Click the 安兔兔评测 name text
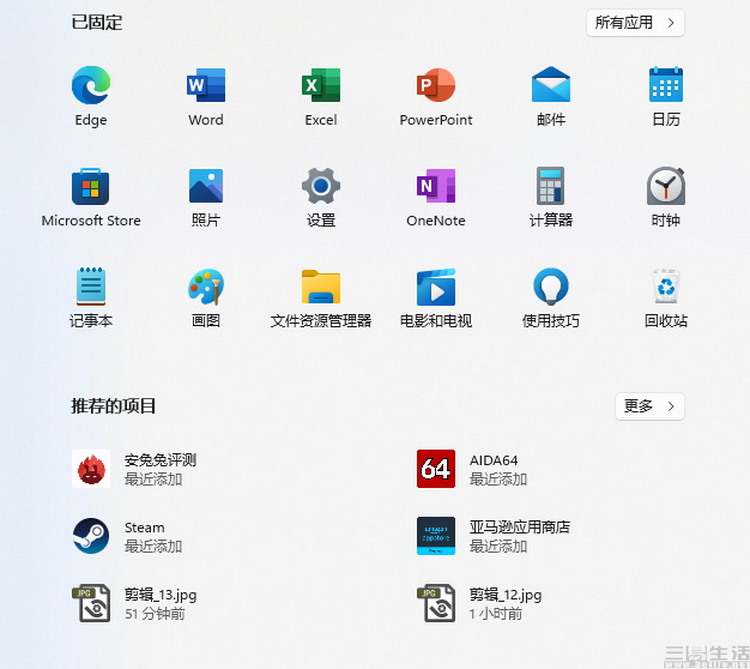 click(160, 460)
